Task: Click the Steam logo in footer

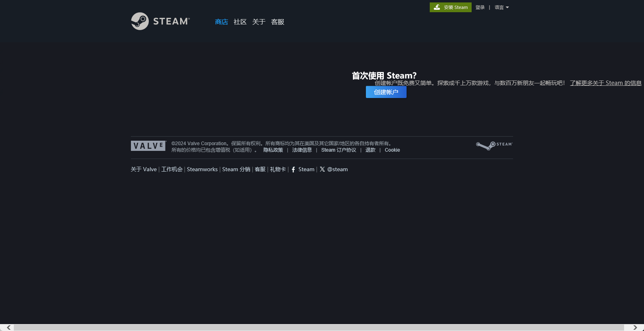Action: click(494, 146)
